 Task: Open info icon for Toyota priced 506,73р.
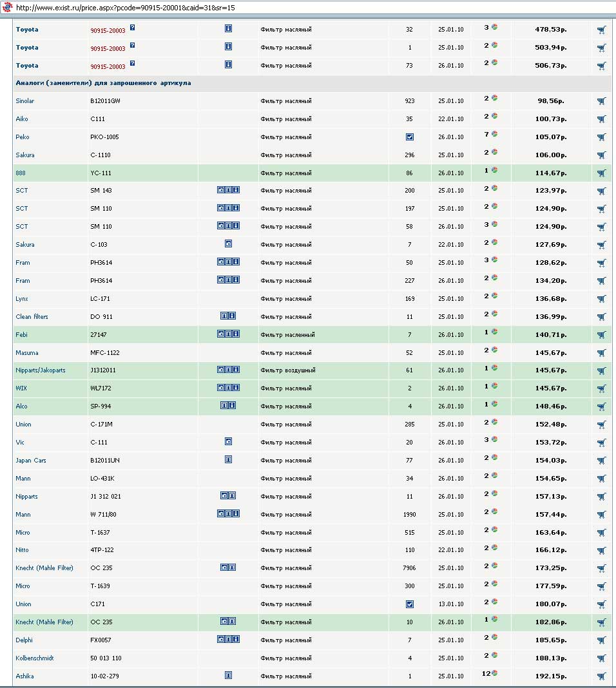pos(228,65)
